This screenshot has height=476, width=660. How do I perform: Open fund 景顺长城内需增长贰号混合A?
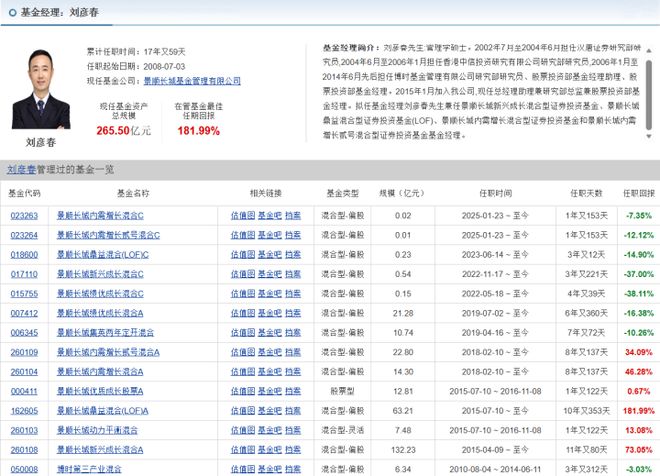click(108, 352)
